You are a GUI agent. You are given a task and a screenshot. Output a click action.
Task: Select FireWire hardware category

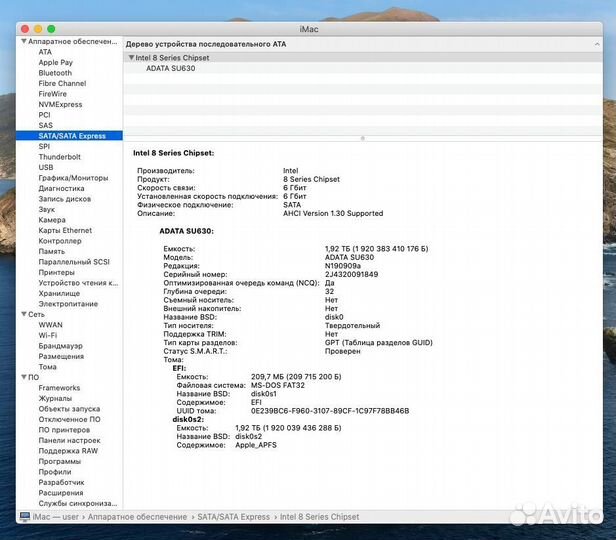(x=53, y=94)
